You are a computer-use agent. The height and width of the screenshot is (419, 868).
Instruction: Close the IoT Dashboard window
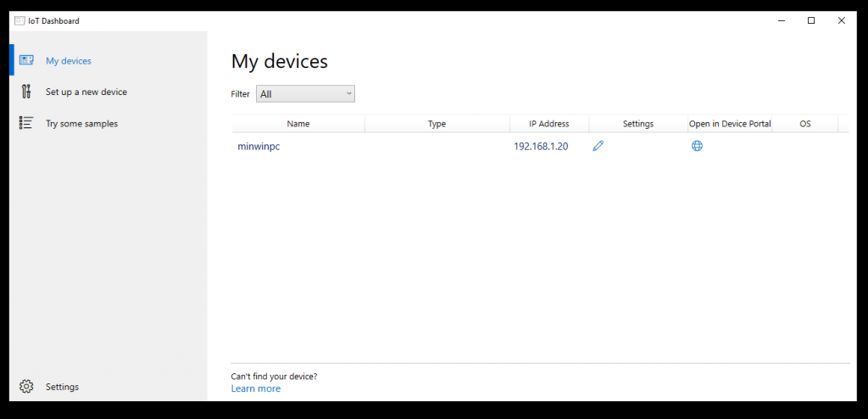click(842, 20)
